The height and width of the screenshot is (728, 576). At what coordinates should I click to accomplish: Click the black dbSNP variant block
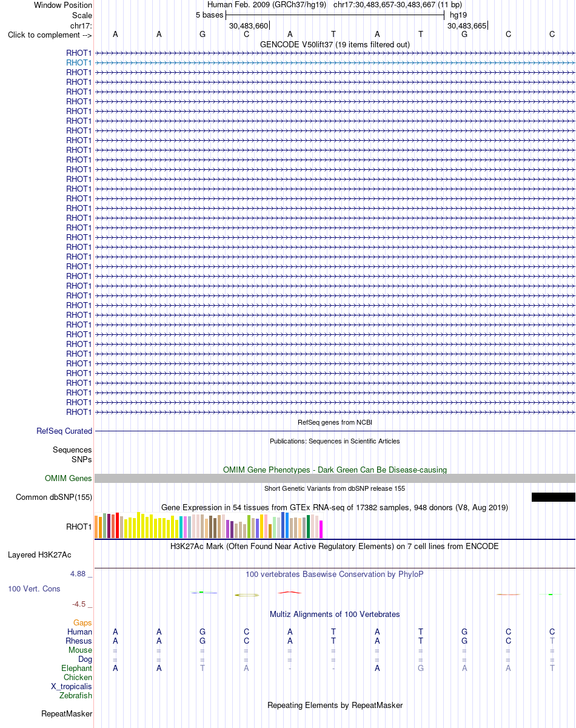coord(554,497)
